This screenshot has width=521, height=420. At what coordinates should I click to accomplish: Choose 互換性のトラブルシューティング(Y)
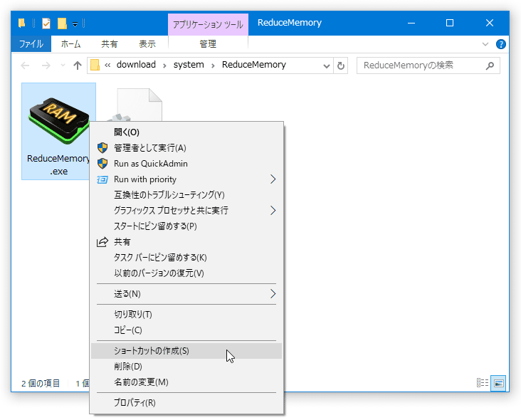[x=186, y=195]
